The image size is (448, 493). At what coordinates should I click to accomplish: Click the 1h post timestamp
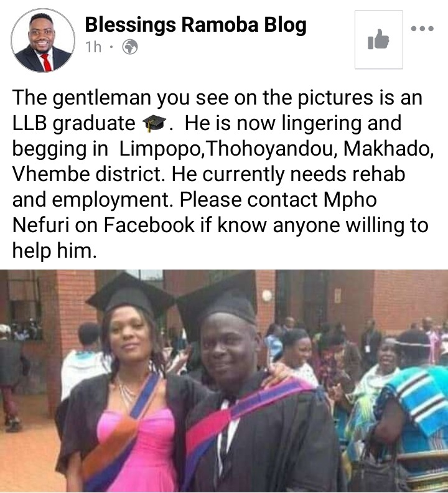click(93, 47)
